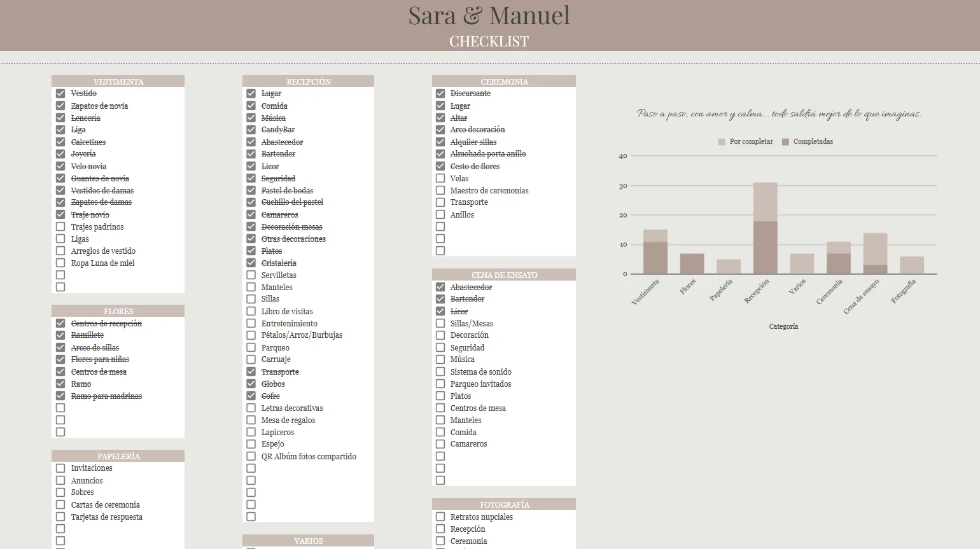Select the FOTOGRAFÍA section header
Viewport: 980px width, 549px height.
coord(504,504)
